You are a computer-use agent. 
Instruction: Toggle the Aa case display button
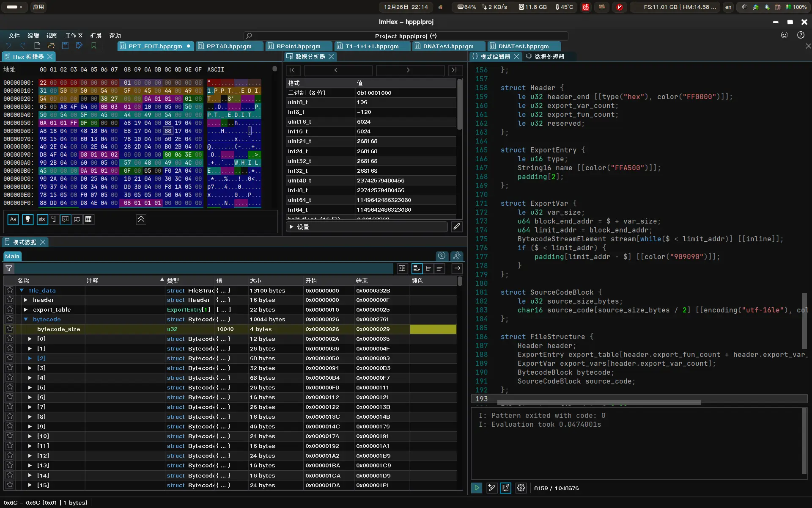(13, 219)
